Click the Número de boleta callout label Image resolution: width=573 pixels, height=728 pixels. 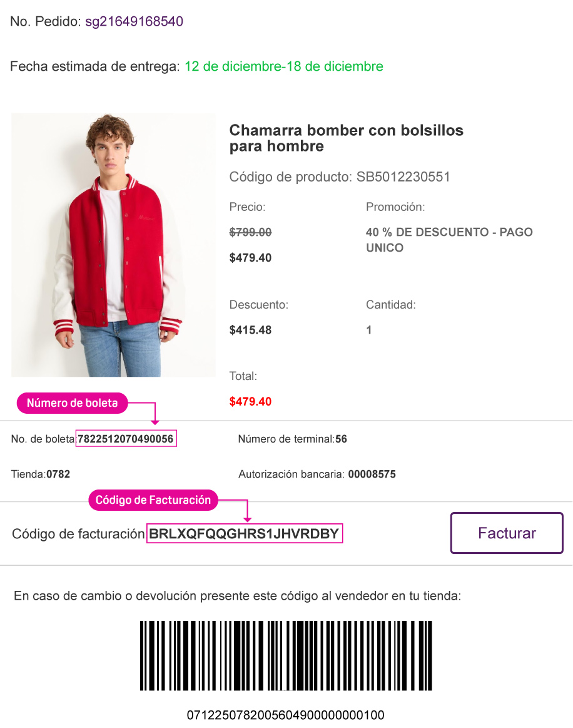72,403
